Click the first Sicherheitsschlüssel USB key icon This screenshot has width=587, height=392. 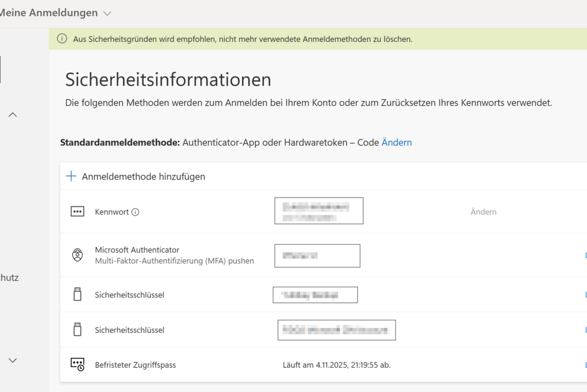pos(78,294)
